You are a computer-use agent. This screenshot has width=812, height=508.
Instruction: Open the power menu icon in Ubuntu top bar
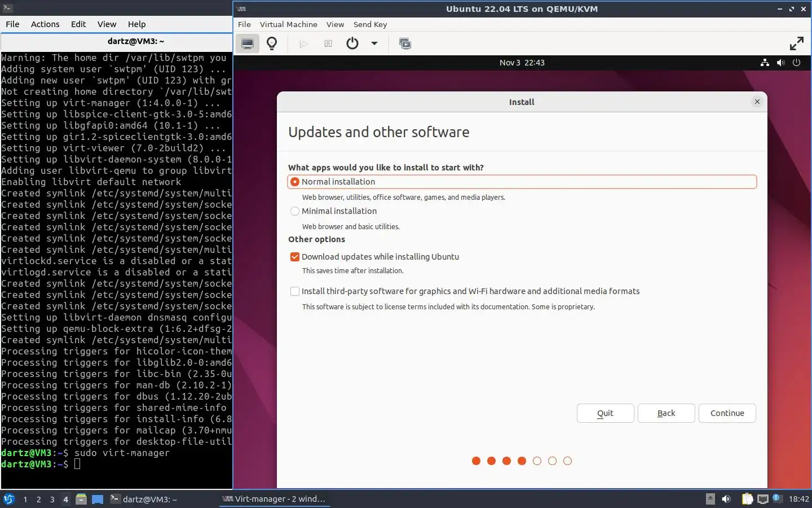pos(796,63)
